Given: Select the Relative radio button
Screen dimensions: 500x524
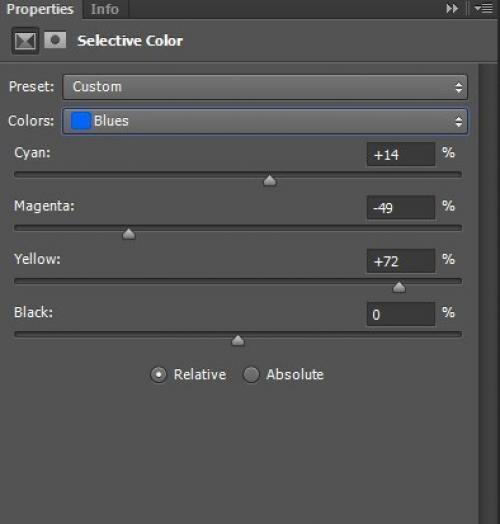Looking at the screenshot, I should pyautogui.click(x=158, y=375).
